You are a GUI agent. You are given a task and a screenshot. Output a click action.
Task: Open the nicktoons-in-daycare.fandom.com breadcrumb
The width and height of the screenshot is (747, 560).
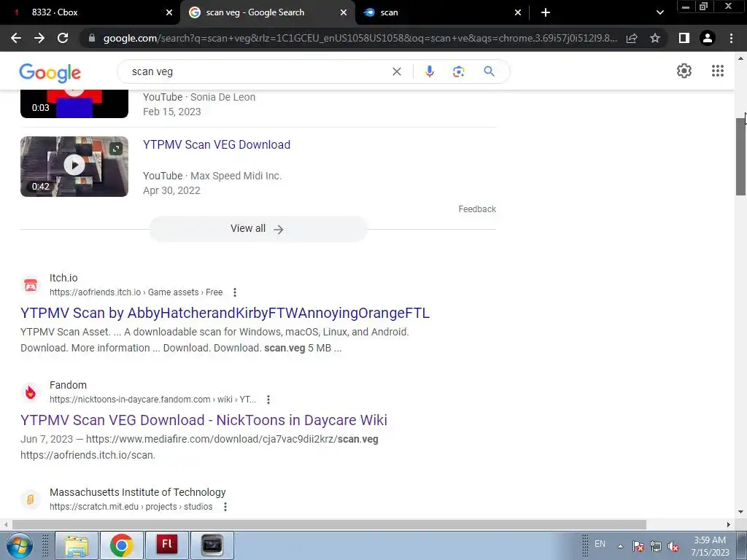tap(152, 400)
